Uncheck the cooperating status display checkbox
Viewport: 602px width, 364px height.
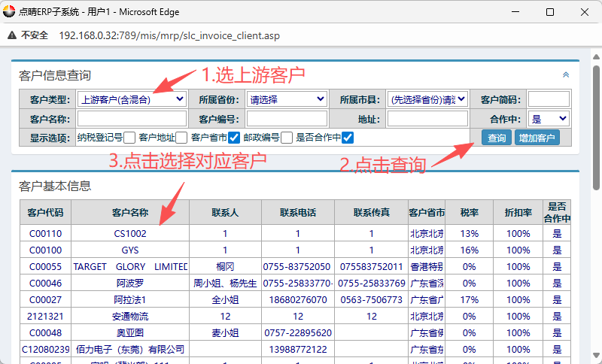(x=348, y=138)
